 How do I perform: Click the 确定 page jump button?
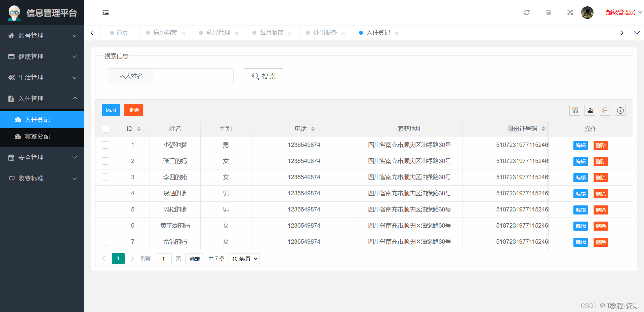[195, 259]
